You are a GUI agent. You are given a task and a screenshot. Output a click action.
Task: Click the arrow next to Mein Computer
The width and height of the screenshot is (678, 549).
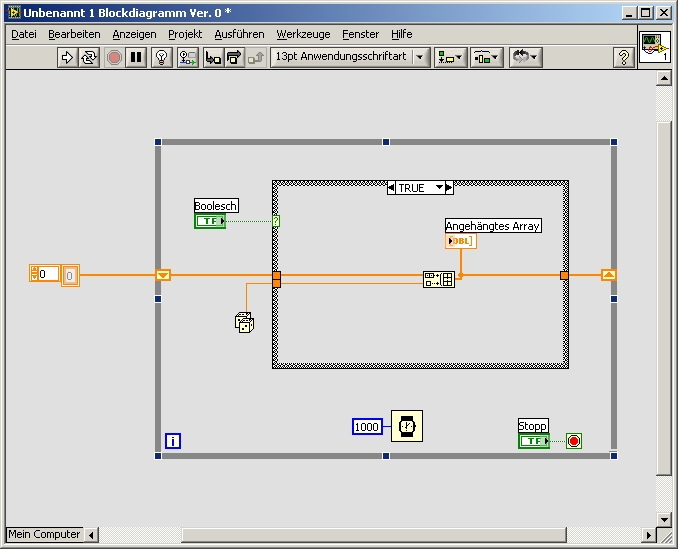coord(91,535)
